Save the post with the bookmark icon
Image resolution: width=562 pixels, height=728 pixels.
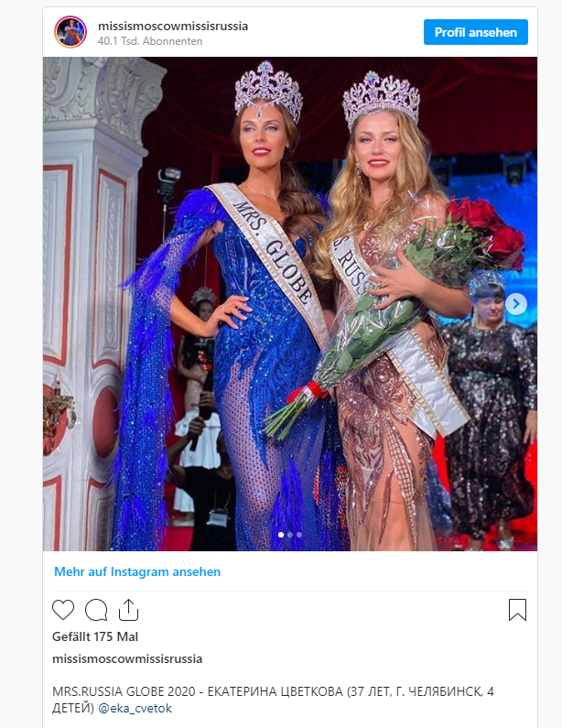[517, 610]
